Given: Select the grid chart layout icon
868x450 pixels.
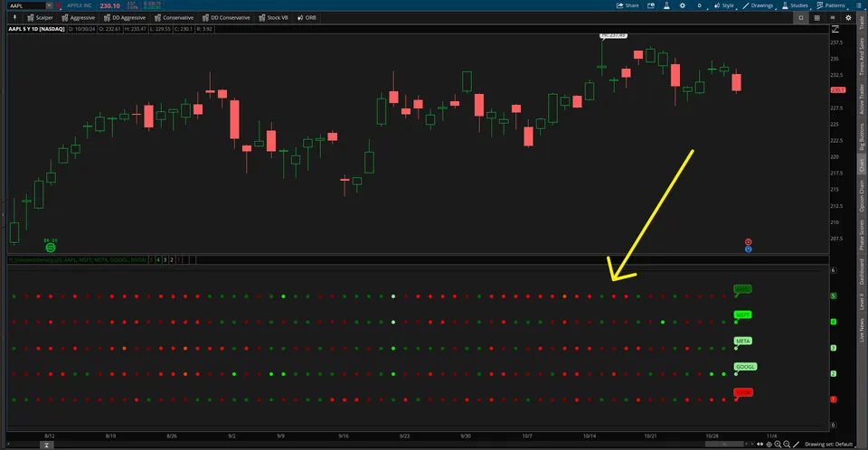Looking at the screenshot, I should click(x=816, y=18).
